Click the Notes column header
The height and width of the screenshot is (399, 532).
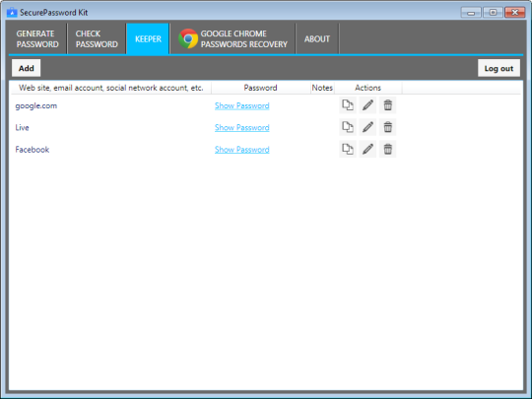click(x=322, y=88)
